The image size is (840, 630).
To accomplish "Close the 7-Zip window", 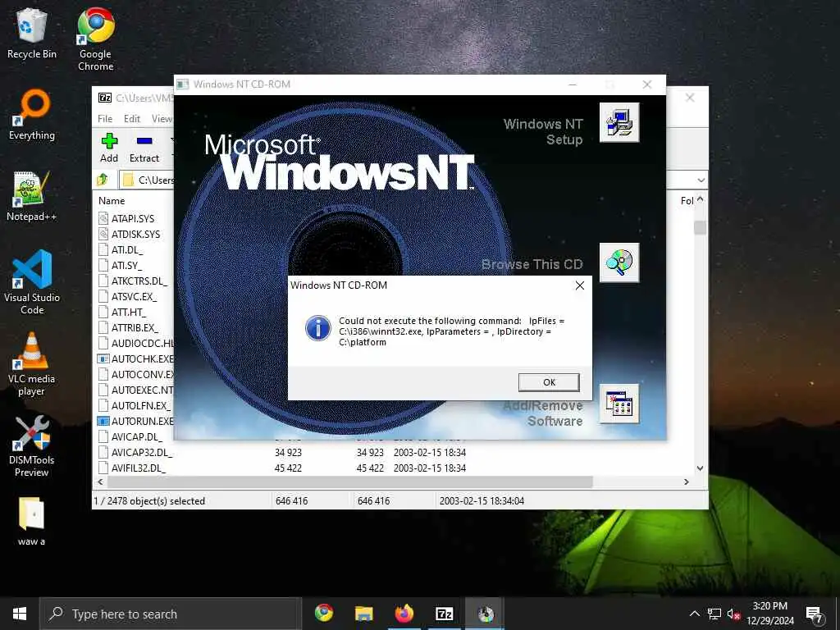I will point(690,98).
